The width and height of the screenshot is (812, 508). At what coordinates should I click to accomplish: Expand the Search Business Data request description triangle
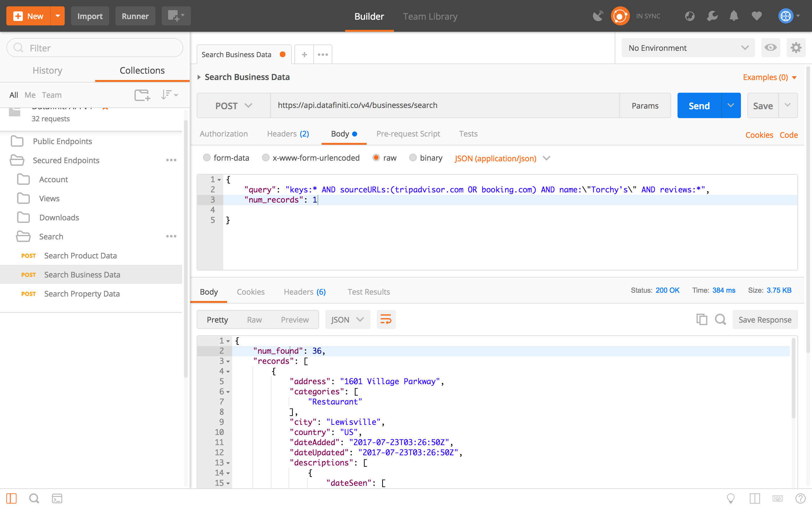click(199, 77)
